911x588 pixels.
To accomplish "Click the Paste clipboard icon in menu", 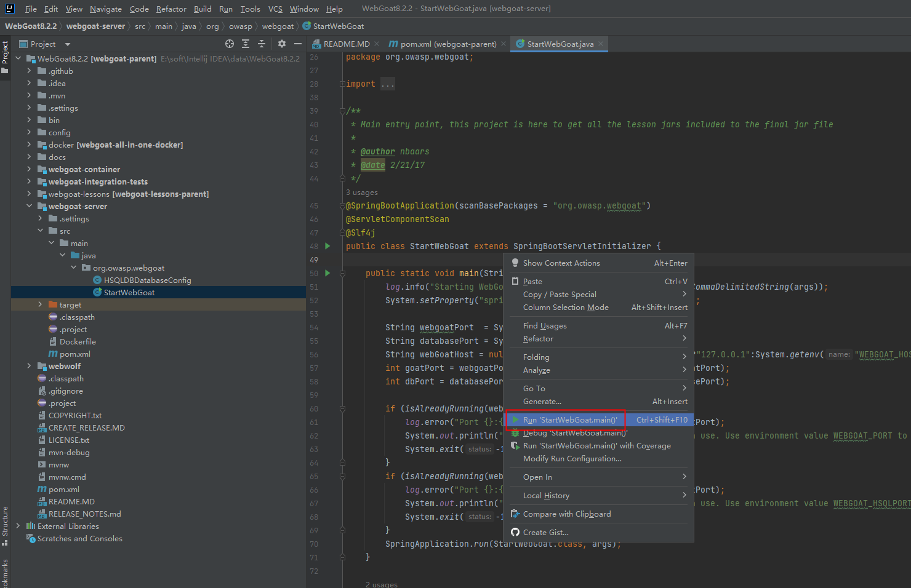I will tap(515, 282).
